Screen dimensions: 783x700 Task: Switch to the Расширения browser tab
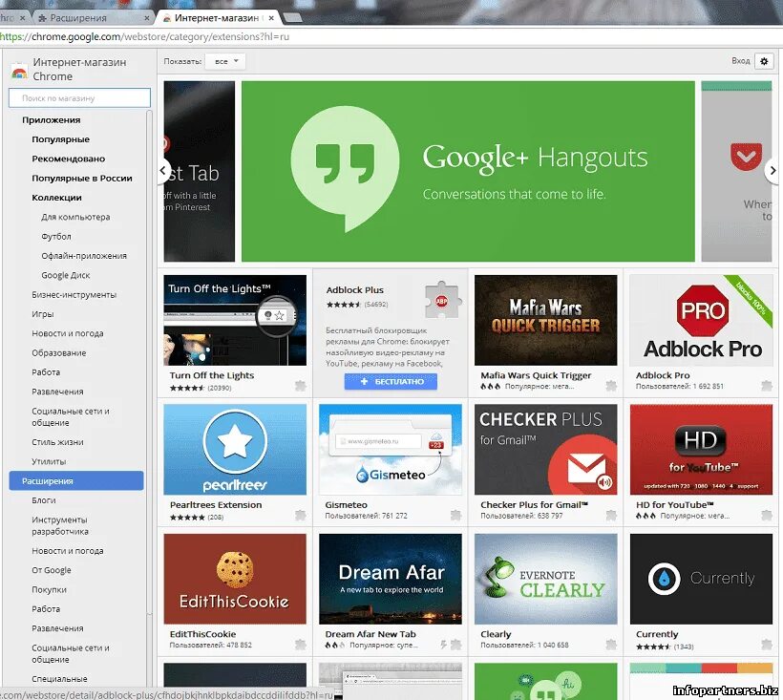tap(93, 18)
